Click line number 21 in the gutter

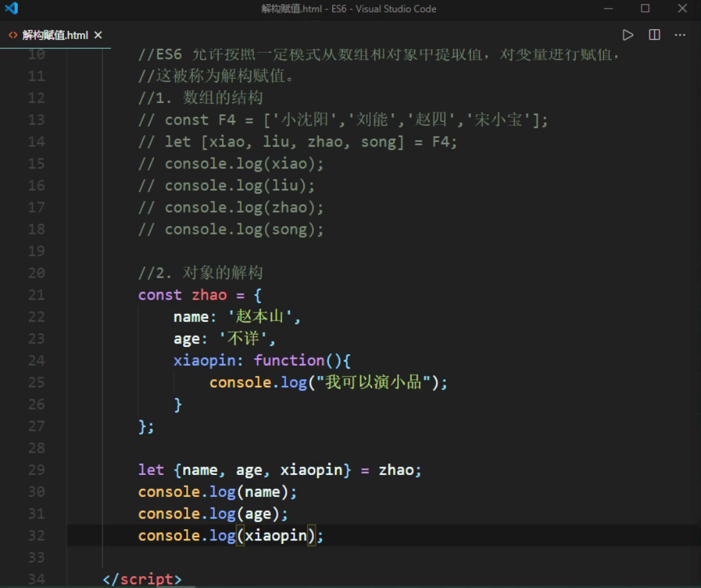tap(36, 295)
